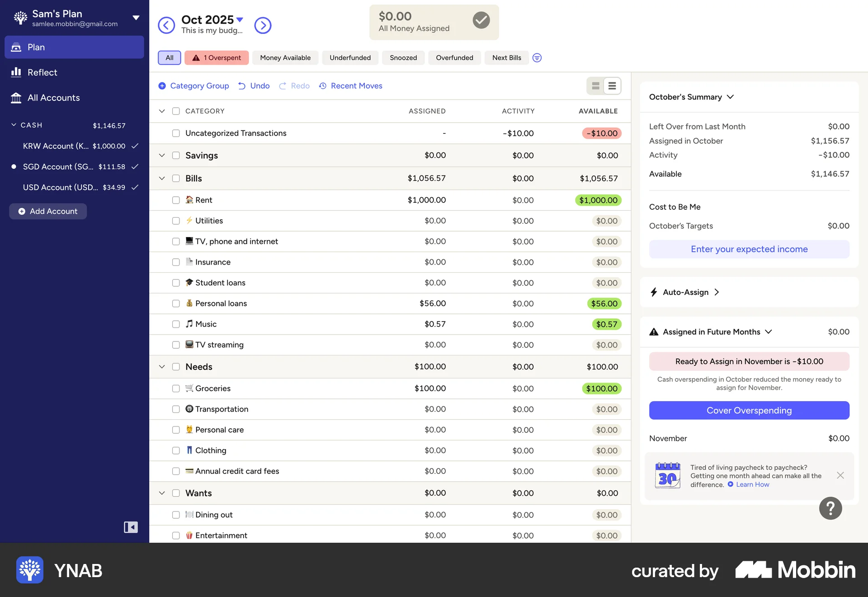Open All Accounts in sidebar
This screenshot has width=868, height=597.
pos(74,98)
